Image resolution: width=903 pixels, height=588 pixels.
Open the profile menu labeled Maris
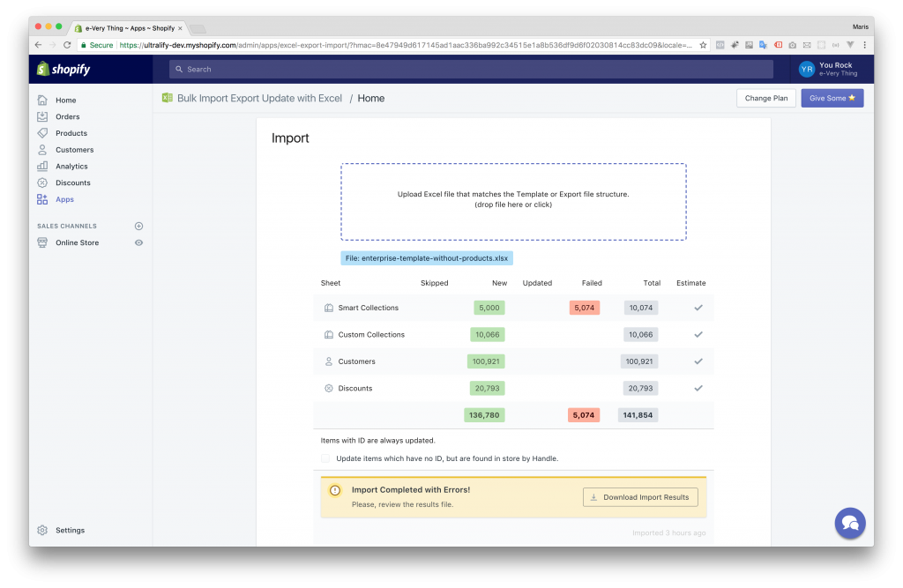point(860,26)
